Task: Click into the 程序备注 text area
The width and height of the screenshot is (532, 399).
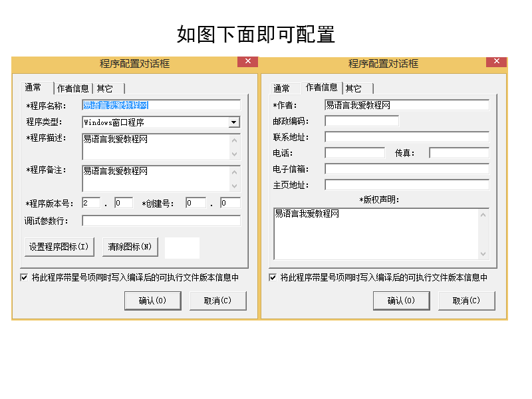Action: point(156,178)
